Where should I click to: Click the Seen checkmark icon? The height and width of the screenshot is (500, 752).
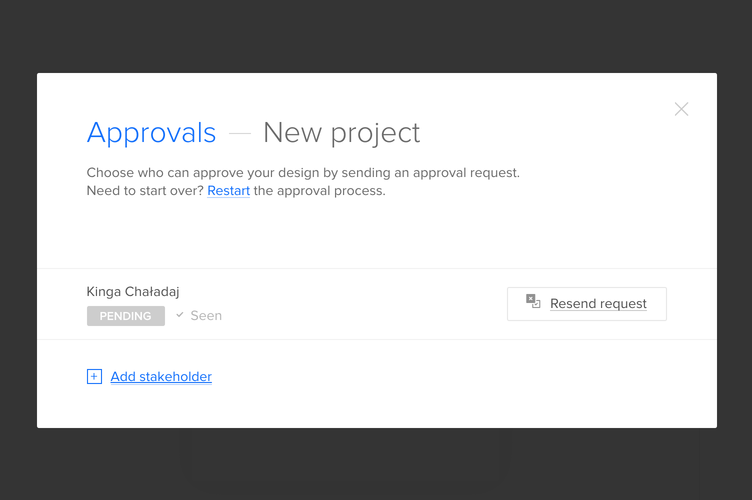tap(180, 315)
